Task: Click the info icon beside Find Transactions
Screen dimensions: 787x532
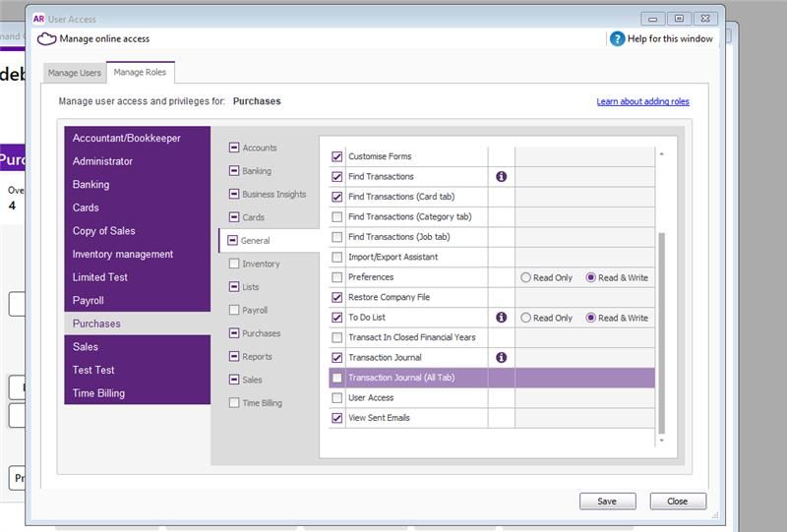Action: [x=501, y=177]
